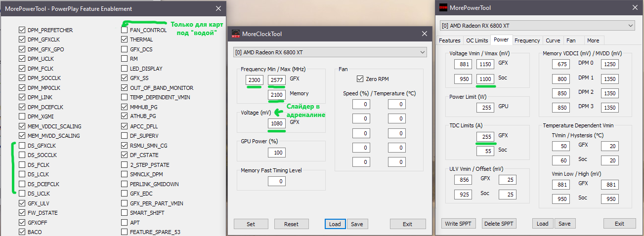Check the DS_SOCCLK feature
644x236 pixels.
pyautogui.click(x=21, y=156)
